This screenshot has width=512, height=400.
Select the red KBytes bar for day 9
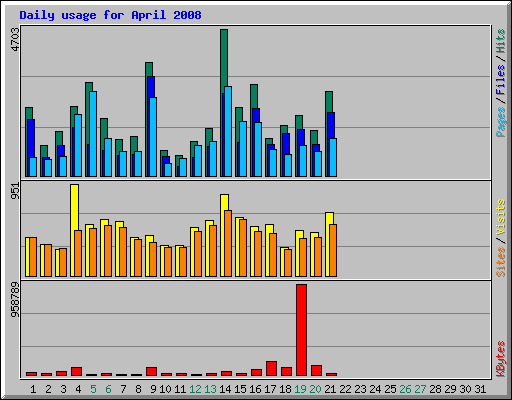(151, 371)
